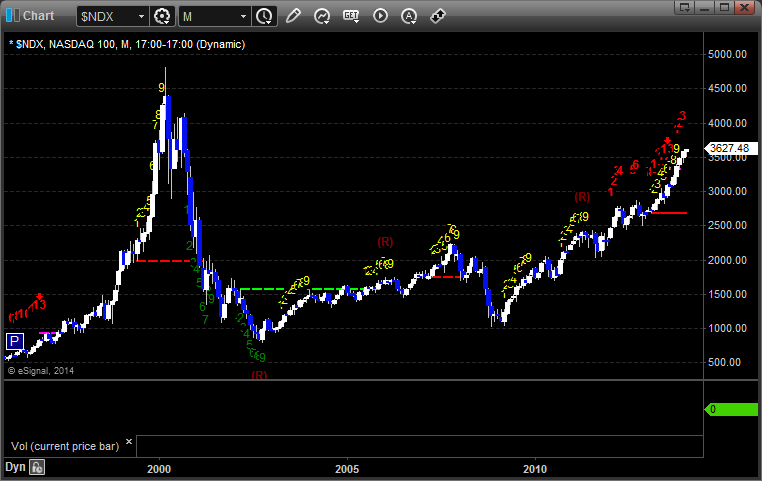Open the window options popup menu icon

685,7
